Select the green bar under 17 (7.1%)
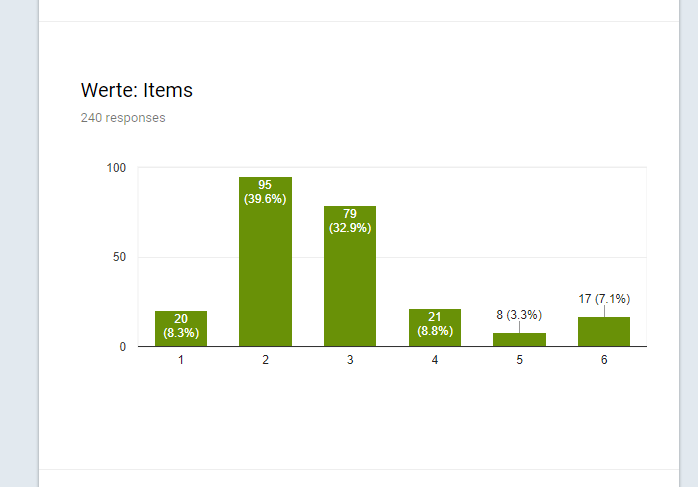The image size is (698, 487). pos(604,331)
